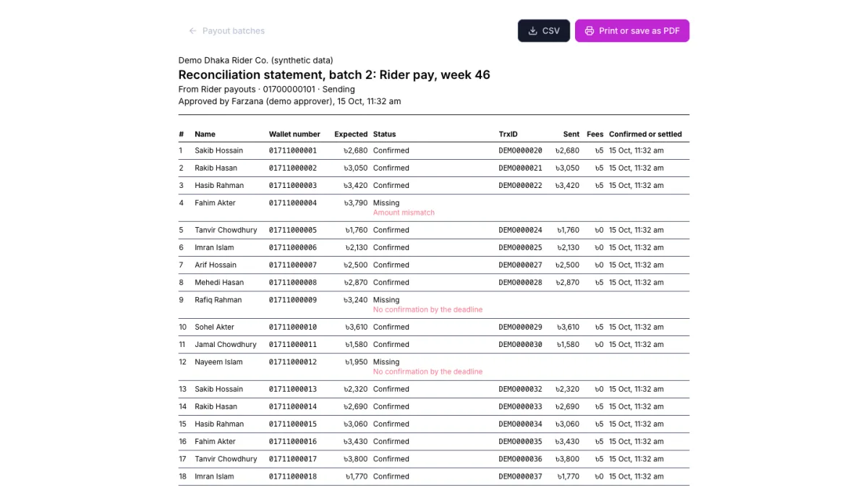
Task: Click wallet number 01711000003
Action: 293,186
